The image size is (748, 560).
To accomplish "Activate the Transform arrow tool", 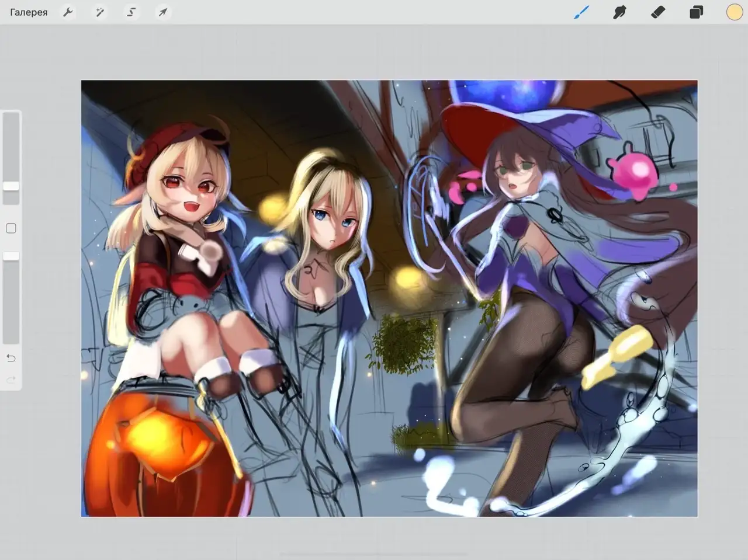I will [163, 12].
